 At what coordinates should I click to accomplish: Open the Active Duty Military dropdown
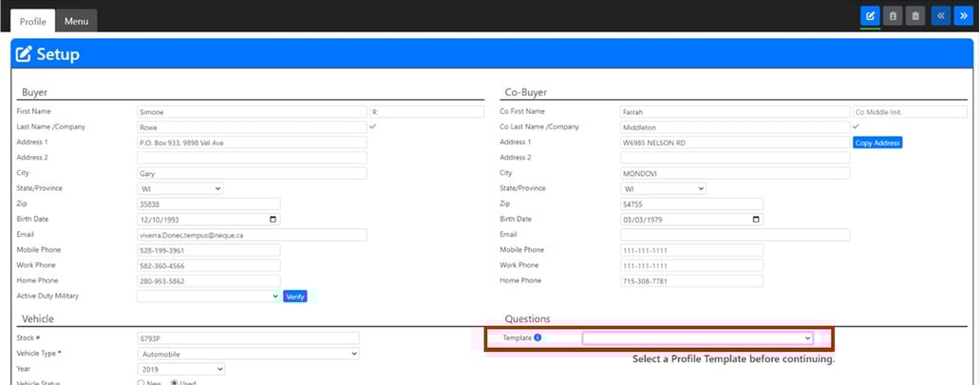[x=208, y=296]
